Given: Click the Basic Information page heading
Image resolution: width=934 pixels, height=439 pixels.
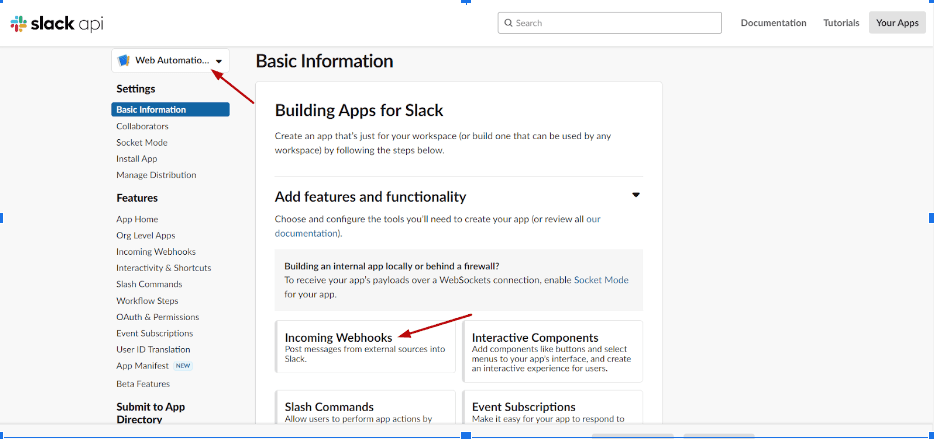Looking at the screenshot, I should click(325, 61).
